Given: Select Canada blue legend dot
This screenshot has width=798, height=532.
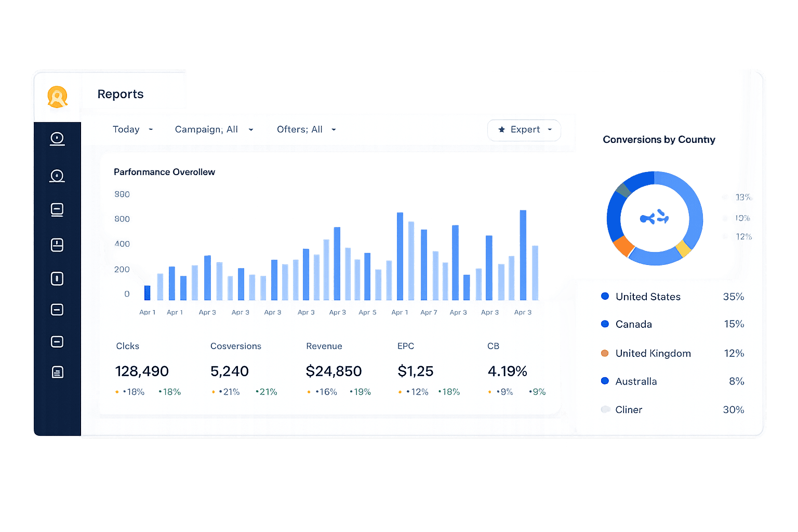Looking at the screenshot, I should [605, 324].
